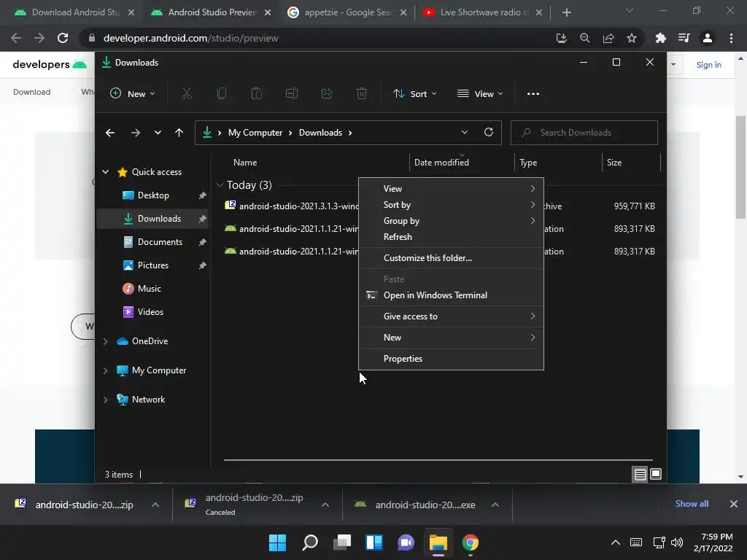Expand the OneDrive tree node
The width and height of the screenshot is (747, 560).
pos(105,341)
